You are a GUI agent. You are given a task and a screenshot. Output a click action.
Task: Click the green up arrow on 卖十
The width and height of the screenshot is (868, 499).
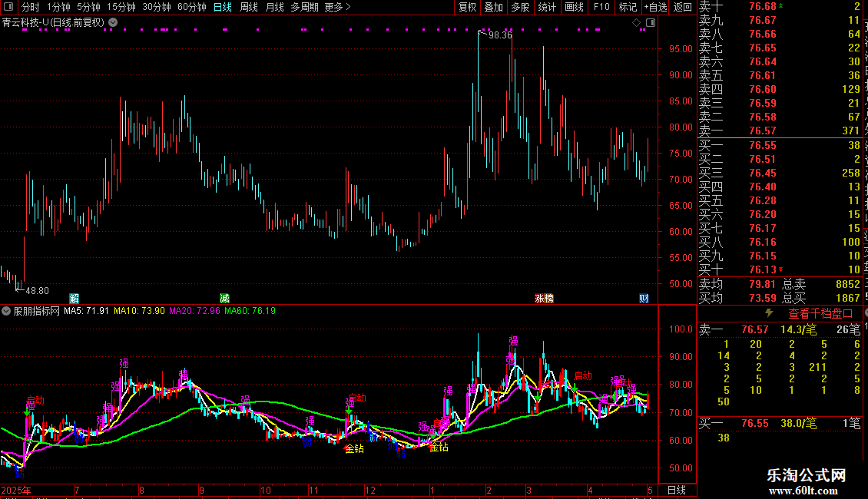(781, 5)
